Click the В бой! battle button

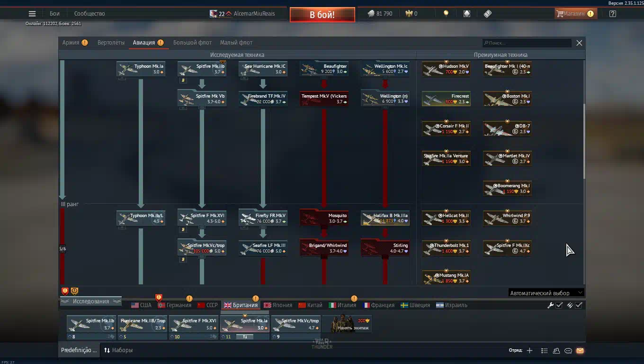[x=322, y=15]
